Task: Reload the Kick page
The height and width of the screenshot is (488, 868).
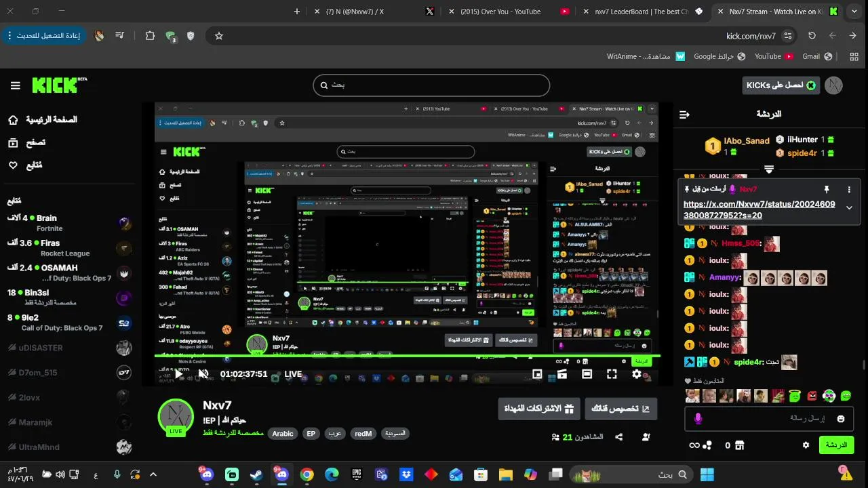Action: click(x=812, y=36)
